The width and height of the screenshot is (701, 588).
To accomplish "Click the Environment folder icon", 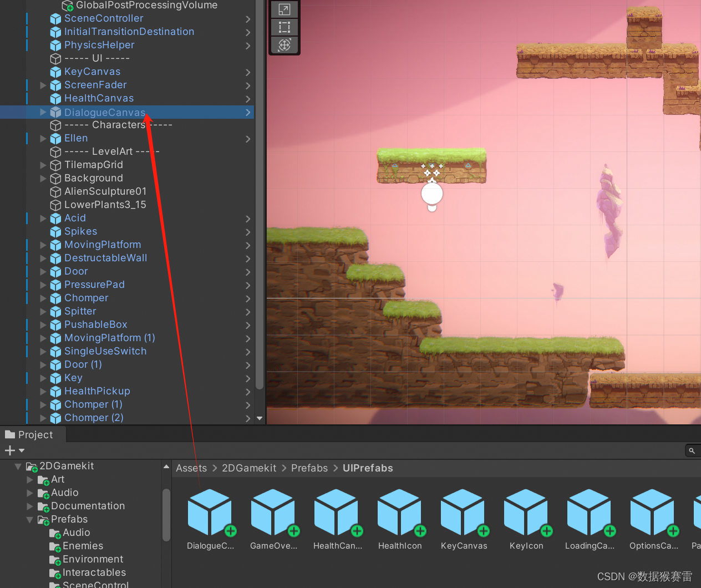I will pyautogui.click(x=55, y=560).
